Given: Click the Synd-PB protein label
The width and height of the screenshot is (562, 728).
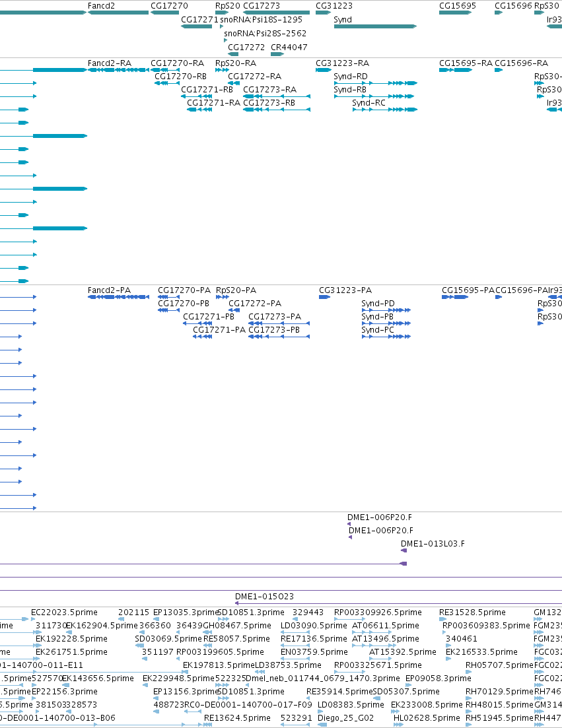Looking at the screenshot, I should [x=378, y=317].
